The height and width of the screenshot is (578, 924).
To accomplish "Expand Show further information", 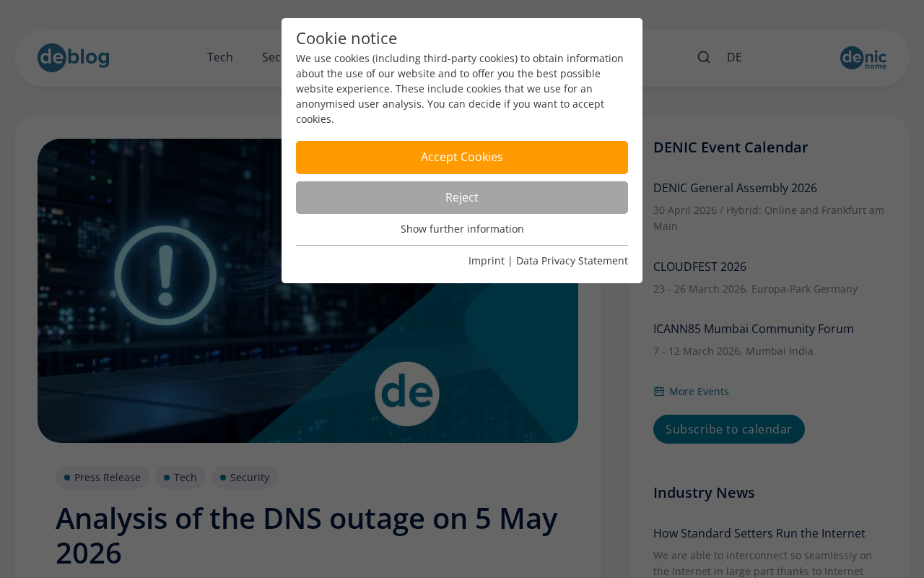I will point(462,229).
